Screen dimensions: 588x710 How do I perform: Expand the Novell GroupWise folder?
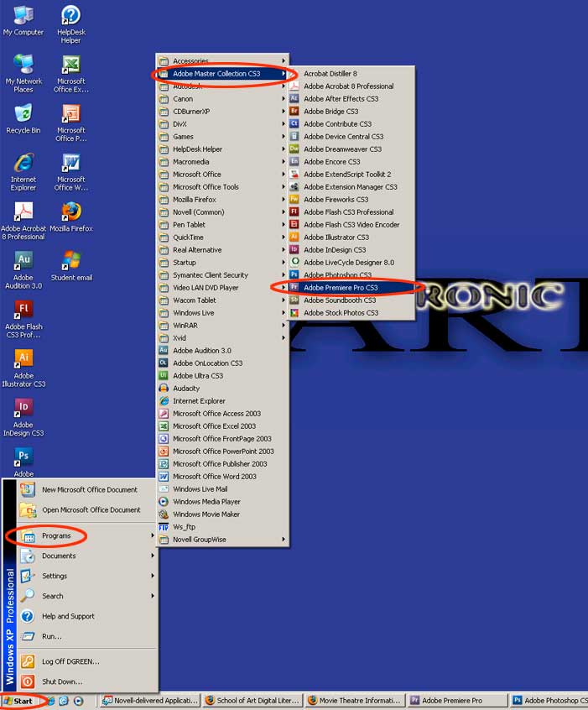pos(223,540)
